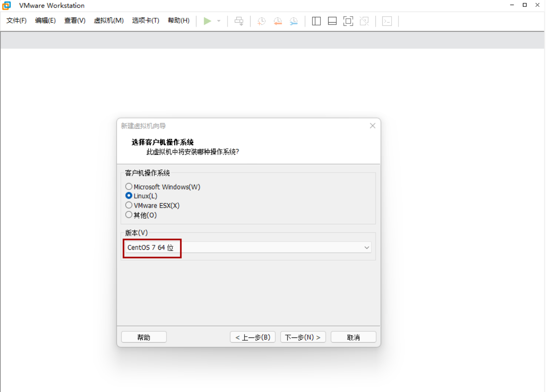Close the VMware Workstation window
The image size is (548, 392).
(537, 5)
